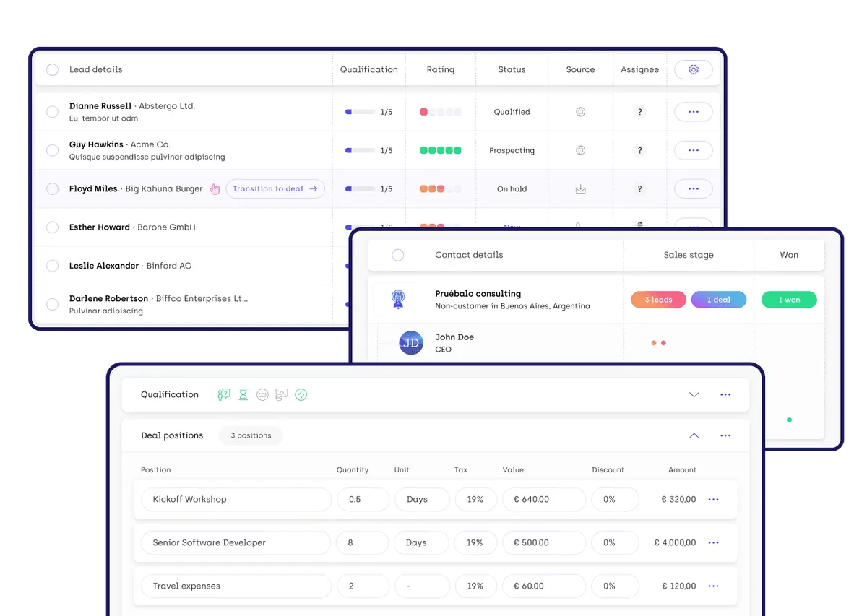Select the Dianne Russell lead row
This screenshot has width=867, height=616.
pos(52,112)
